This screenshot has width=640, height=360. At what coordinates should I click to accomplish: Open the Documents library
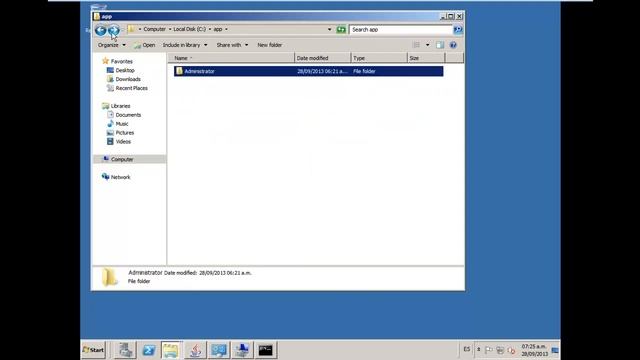(128, 115)
